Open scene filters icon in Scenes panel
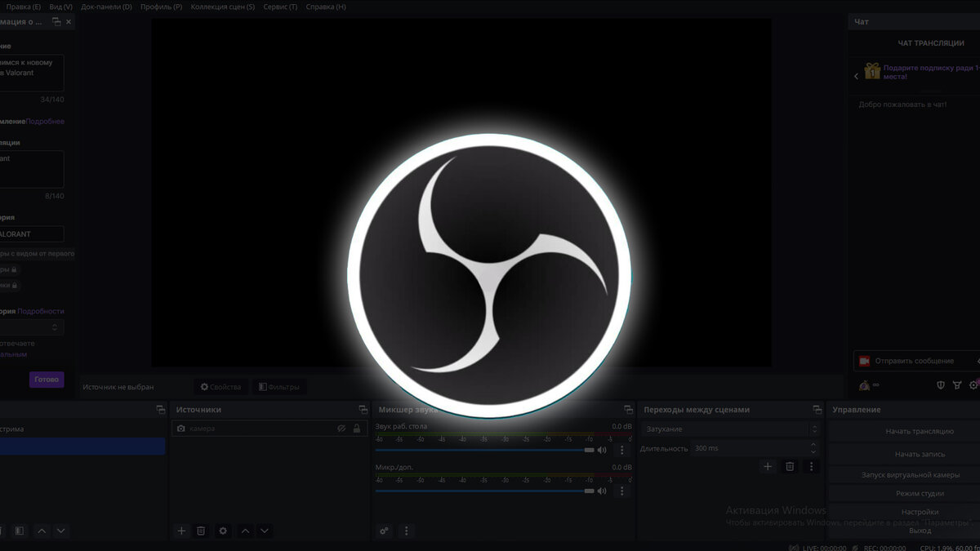The width and height of the screenshot is (980, 551). click(x=20, y=531)
